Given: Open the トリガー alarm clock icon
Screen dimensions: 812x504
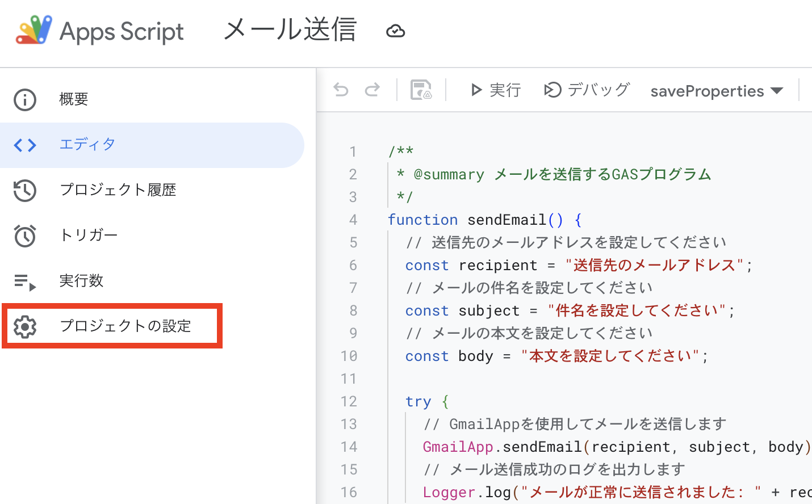Looking at the screenshot, I should pyautogui.click(x=25, y=236).
